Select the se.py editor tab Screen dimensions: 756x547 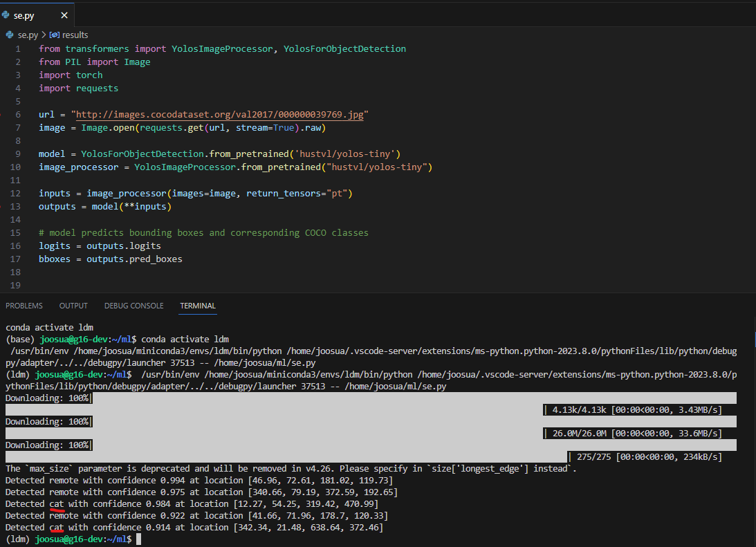tap(37, 15)
